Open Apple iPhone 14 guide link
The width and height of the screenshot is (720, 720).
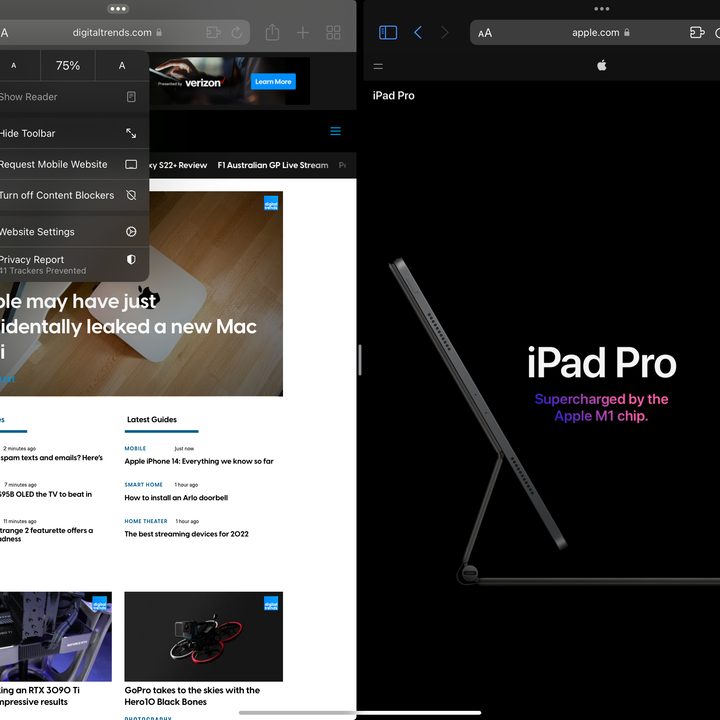coord(199,461)
